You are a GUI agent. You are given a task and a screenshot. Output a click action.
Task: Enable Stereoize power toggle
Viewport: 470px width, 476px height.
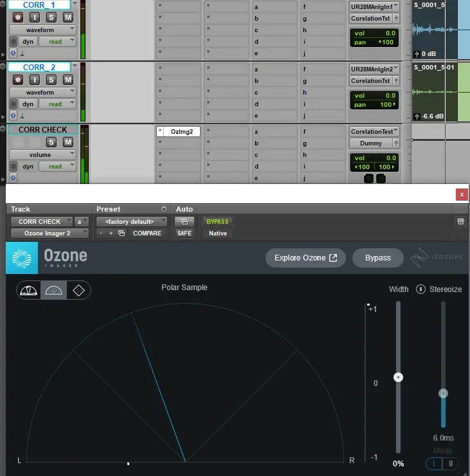pos(420,289)
